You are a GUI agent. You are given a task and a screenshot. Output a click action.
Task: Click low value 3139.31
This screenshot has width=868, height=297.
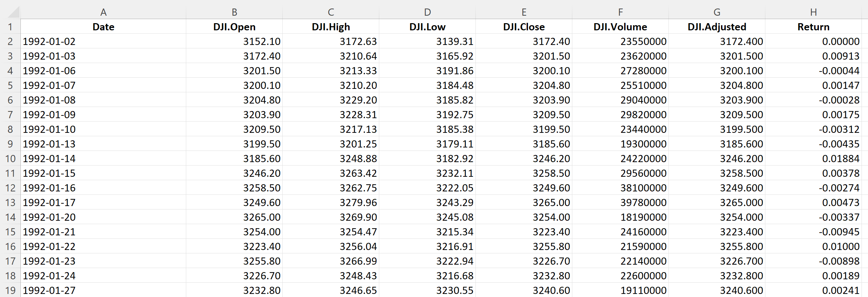click(427, 41)
